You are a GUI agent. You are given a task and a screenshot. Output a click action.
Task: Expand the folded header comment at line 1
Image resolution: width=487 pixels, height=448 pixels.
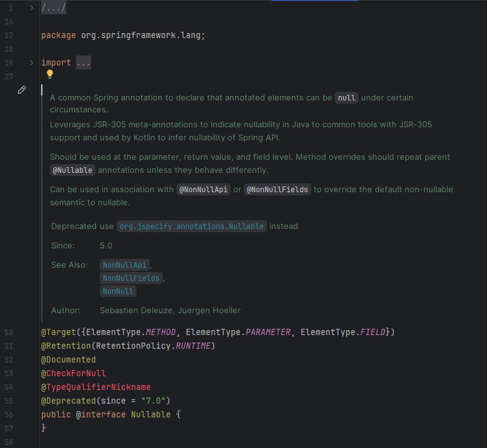(32, 8)
